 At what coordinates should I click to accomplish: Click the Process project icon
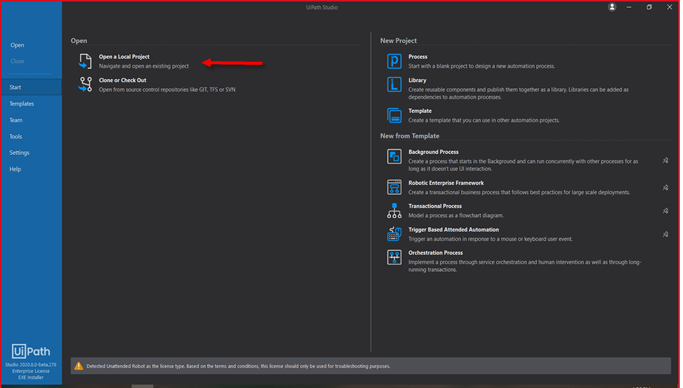[x=394, y=61]
